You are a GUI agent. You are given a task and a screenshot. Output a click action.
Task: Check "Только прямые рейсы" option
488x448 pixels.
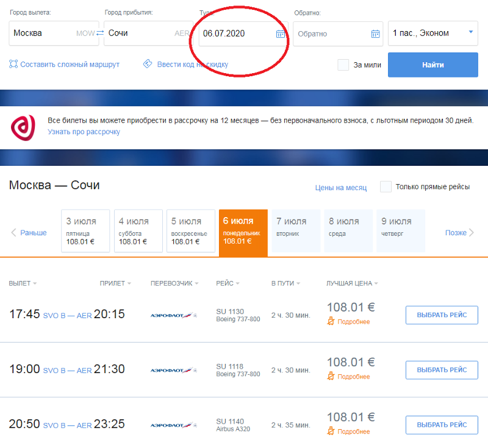(x=386, y=187)
